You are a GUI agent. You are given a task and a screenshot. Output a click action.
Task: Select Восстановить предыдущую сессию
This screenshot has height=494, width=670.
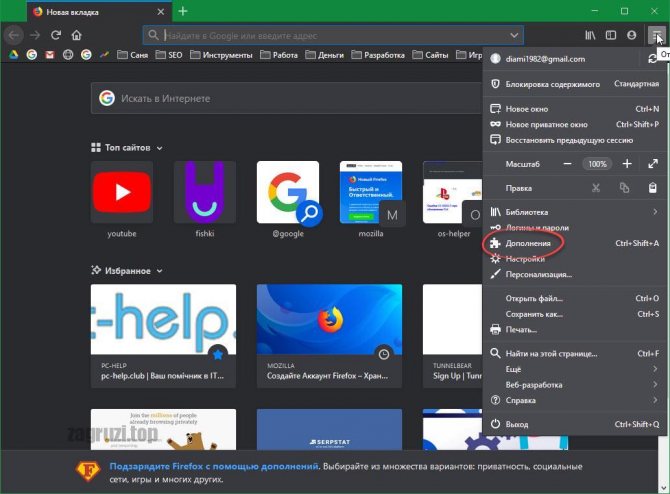[574, 140]
